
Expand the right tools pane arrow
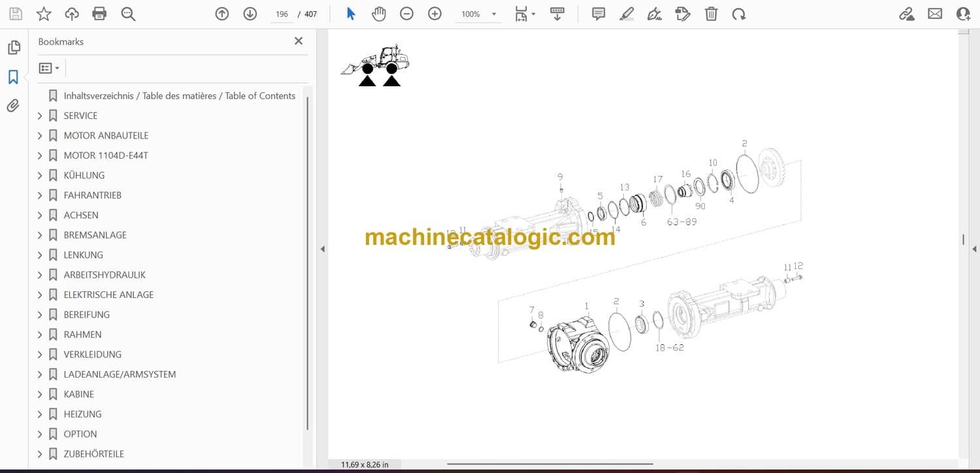(x=974, y=249)
